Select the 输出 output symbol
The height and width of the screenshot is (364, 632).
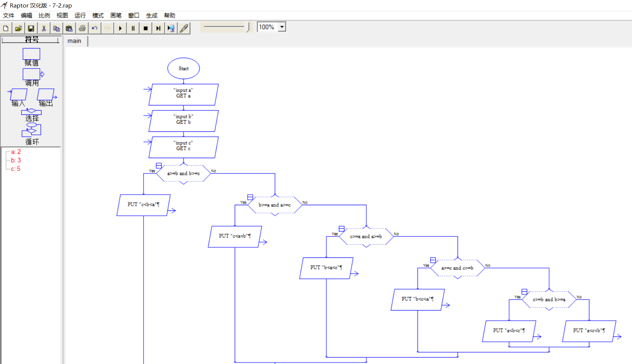(46, 97)
